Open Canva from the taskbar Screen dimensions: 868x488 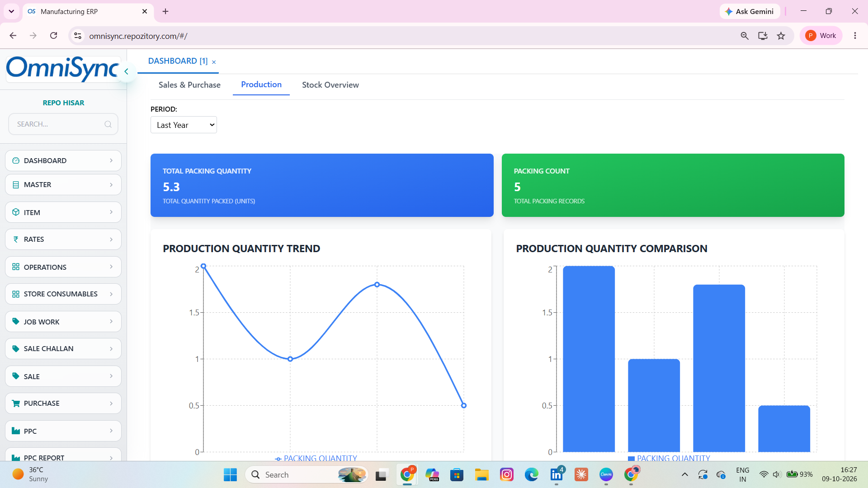click(606, 475)
